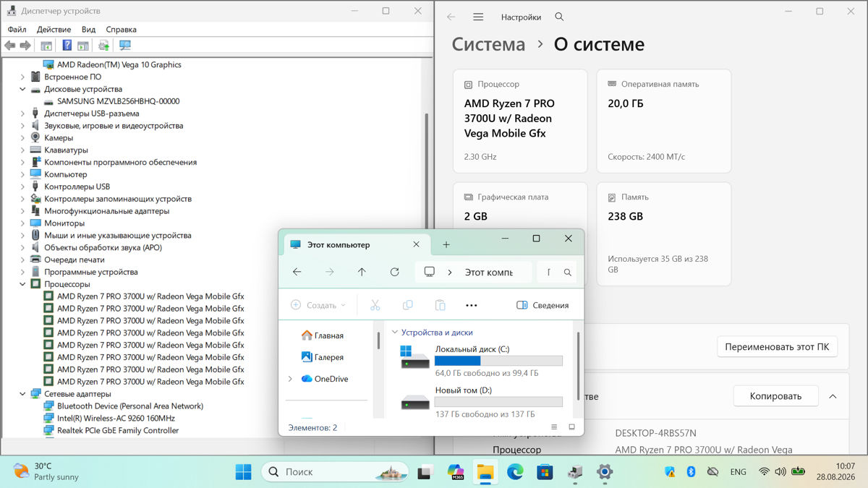Open the Settings hamburger navigation menu
This screenshot has height=488, width=868.
(478, 17)
